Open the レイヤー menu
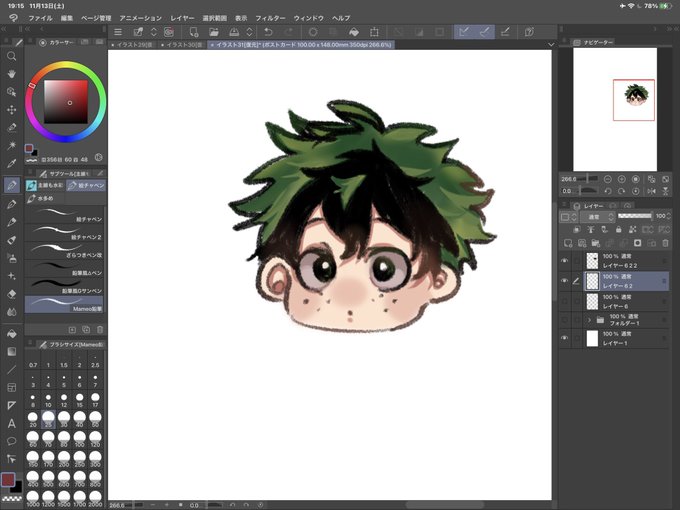 click(x=182, y=18)
